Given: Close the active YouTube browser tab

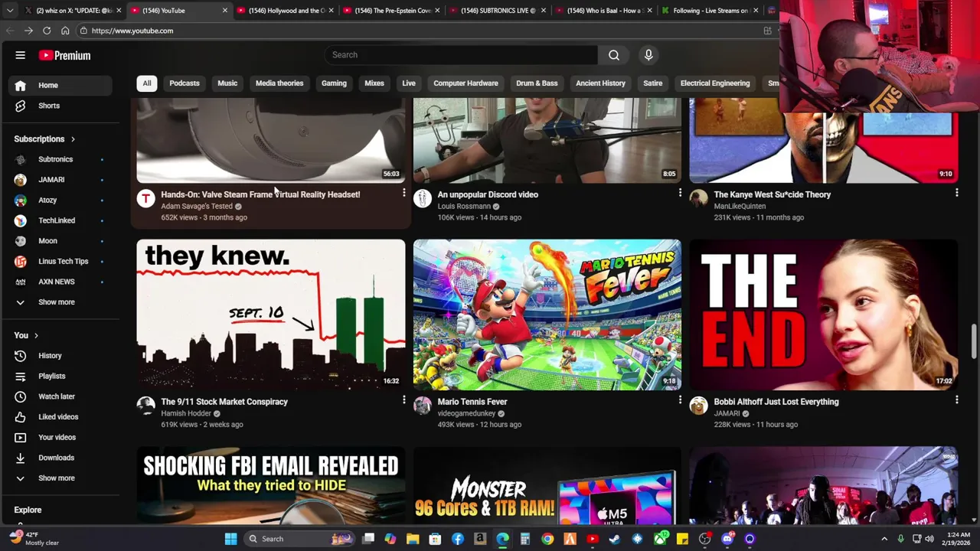Looking at the screenshot, I should click(224, 11).
